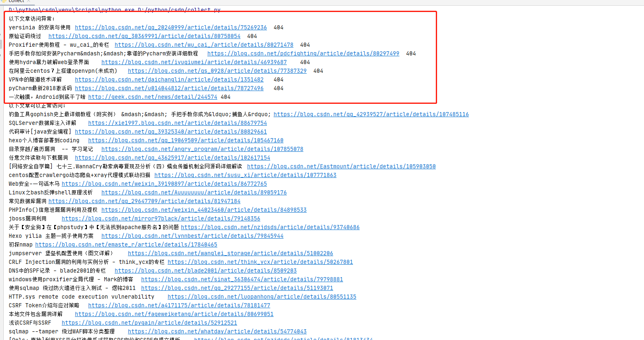The image size is (644, 340).
Task: Open the Web安全-一句话木马 article URL
Action: pos(164,184)
